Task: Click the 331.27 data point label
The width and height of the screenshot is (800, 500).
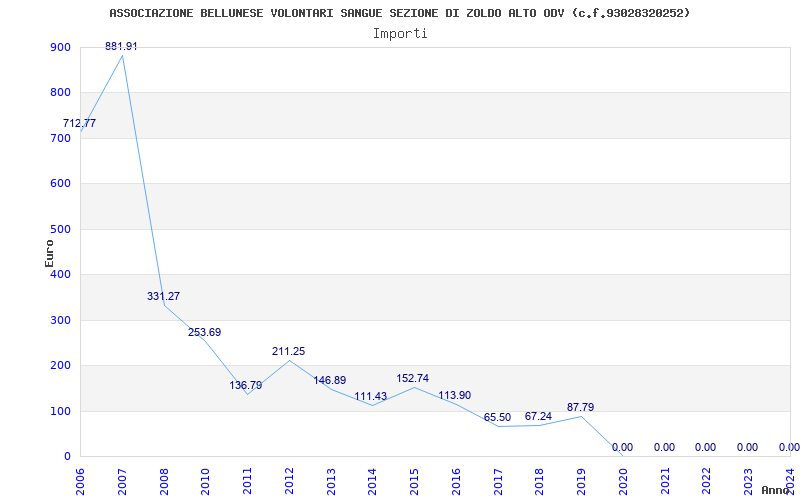Action: pyautogui.click(x=163, y=296)
